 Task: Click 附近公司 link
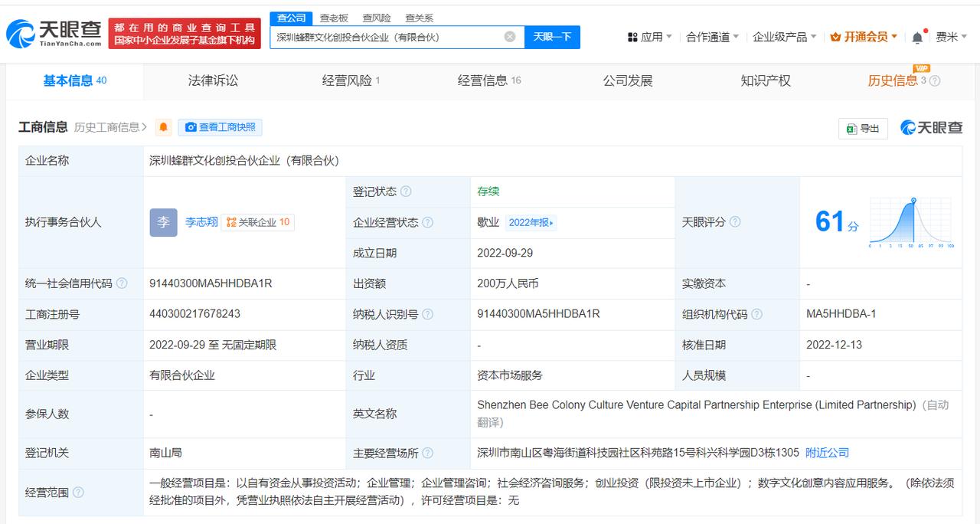tap(827, 453)
